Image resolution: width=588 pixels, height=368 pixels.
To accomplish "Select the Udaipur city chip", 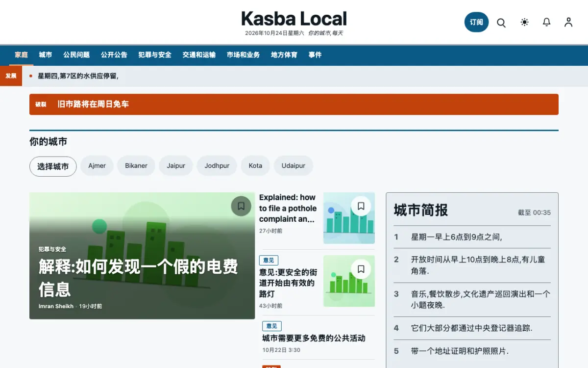I will tap(294, 166).
